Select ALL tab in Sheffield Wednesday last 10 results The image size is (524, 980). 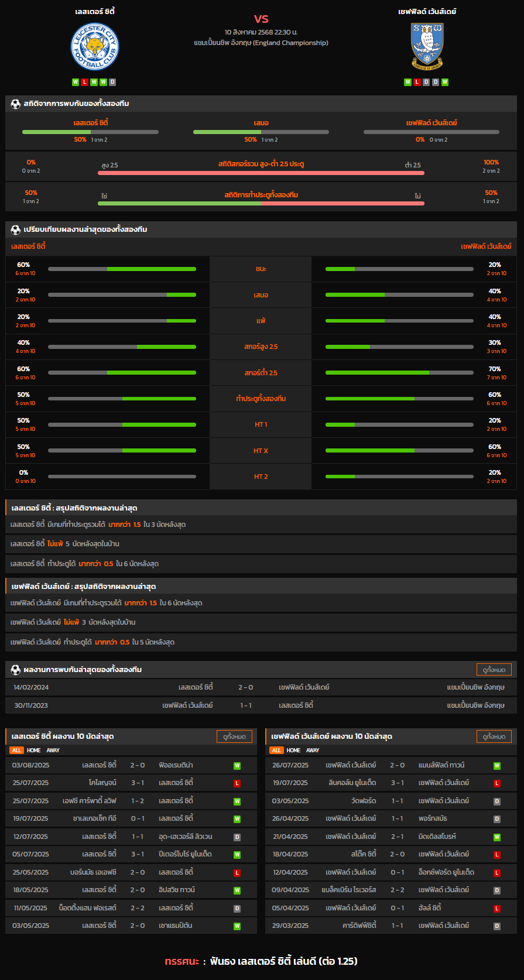click(276, 750)
